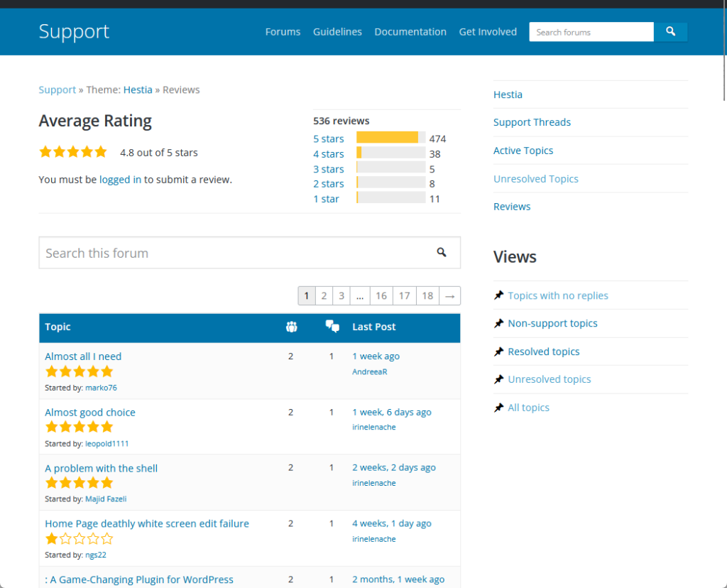Click pin icon beside All topics
The image size is (727, 588).
pyautogui.click(x=499, y=408)
